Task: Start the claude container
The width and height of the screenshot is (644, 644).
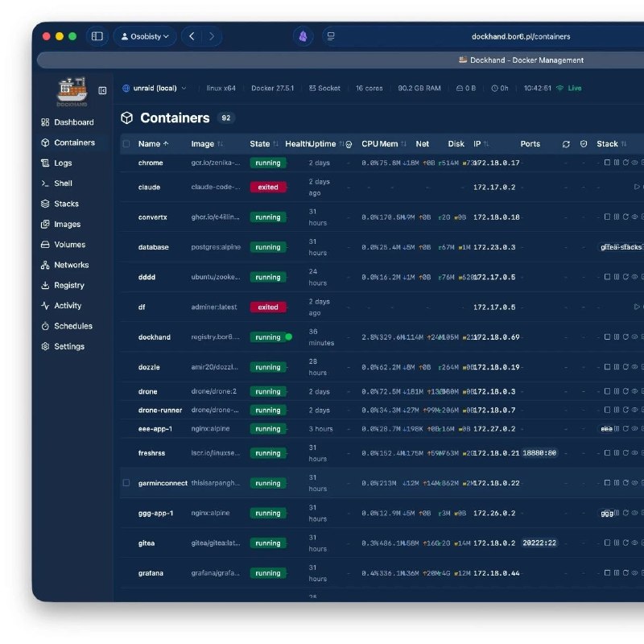Action: pyautogui.click(x=637, y=187)
